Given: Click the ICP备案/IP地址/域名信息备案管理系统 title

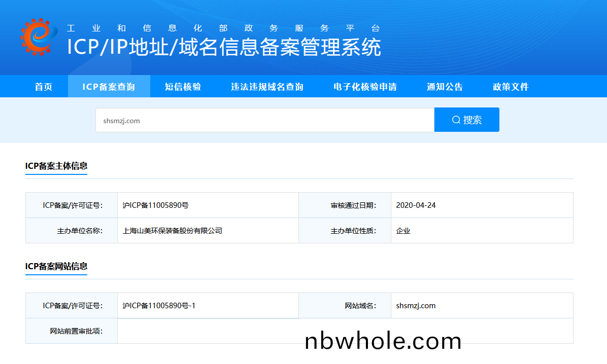Looking at the screenshot, I should [224, 47].
